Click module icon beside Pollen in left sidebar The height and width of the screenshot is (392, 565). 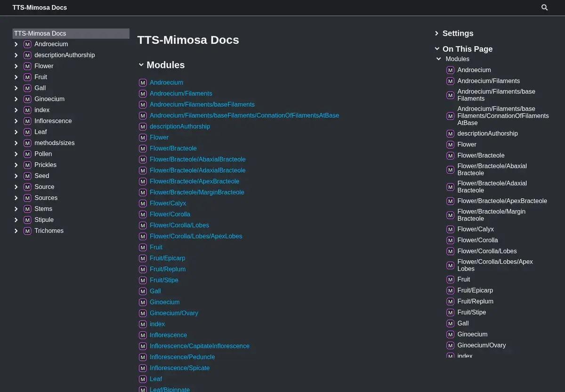[27, 154]
